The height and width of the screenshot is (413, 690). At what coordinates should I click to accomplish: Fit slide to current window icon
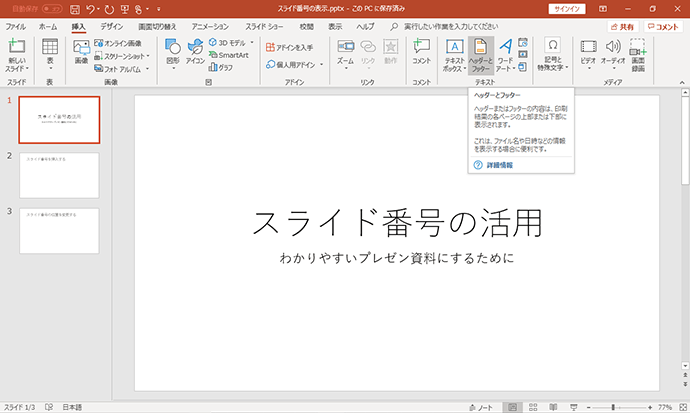tap(683, 407)
